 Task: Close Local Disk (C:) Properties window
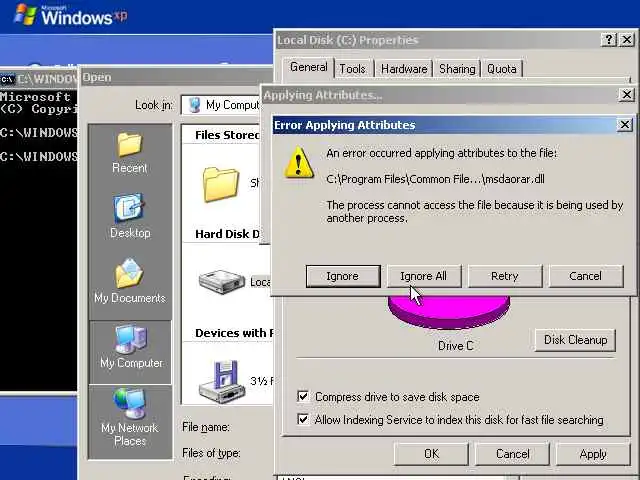[627, 40]
